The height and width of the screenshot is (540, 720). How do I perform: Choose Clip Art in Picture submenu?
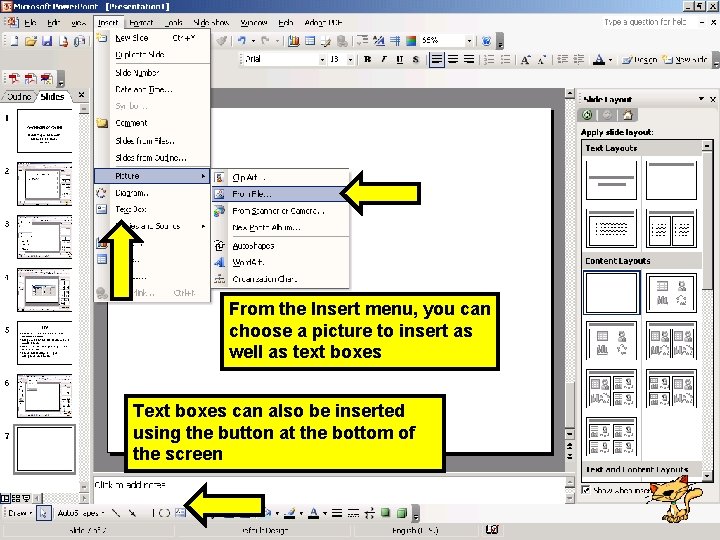pyautogui.click(x=281, y=177)
